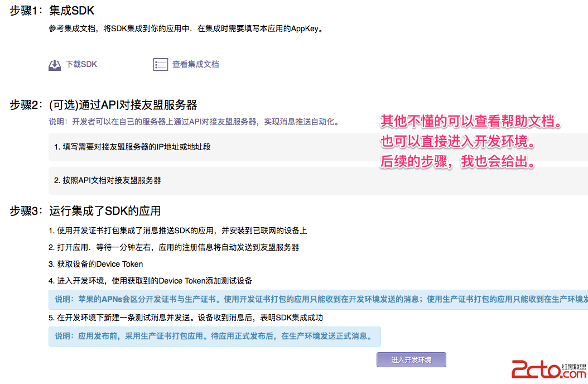
Task: Click the integration docs list icon
Action: click(161, 65)
